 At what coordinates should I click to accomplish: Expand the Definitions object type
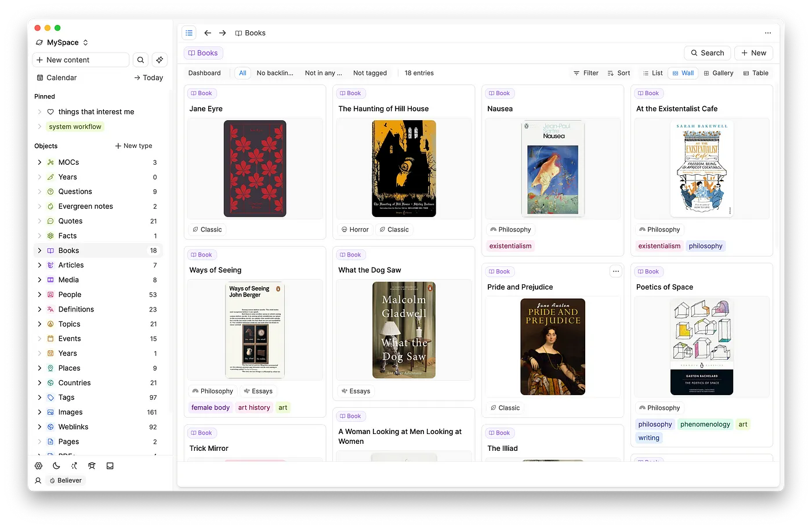[x=39, y=309]
